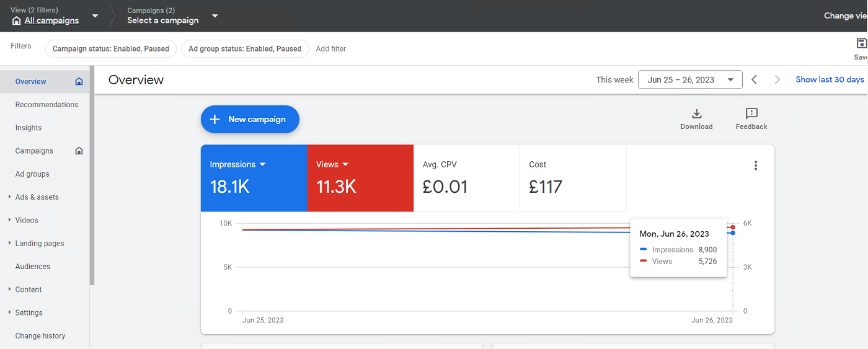Go to the next date range arrow
The width and height of the screenshot is (868, 349).
[777, 79]
